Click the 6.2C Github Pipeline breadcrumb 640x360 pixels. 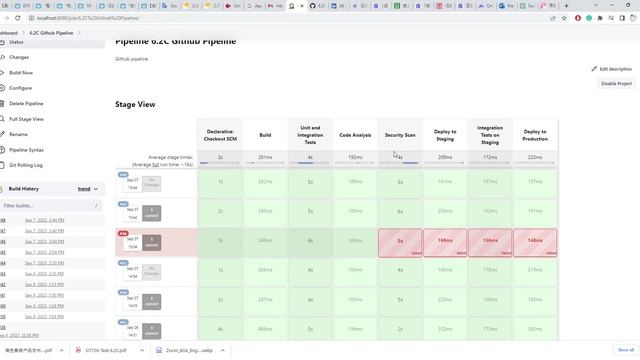(51, 33)
